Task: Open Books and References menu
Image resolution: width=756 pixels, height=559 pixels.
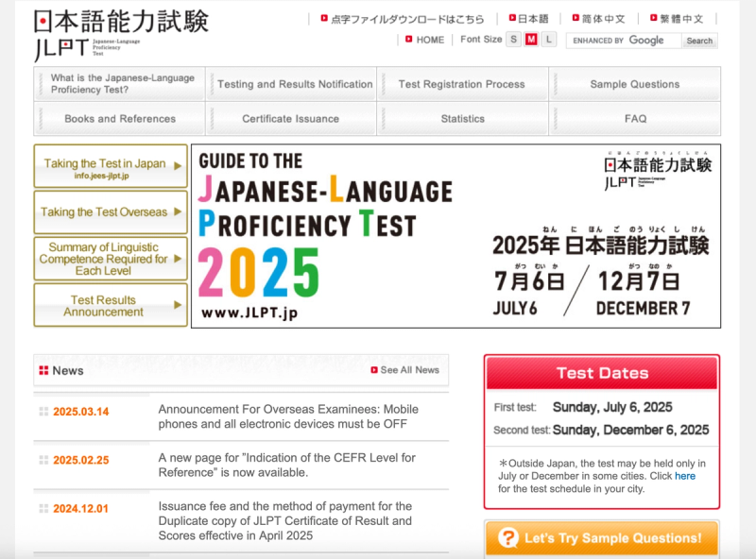Action: [x=120, y=119]
